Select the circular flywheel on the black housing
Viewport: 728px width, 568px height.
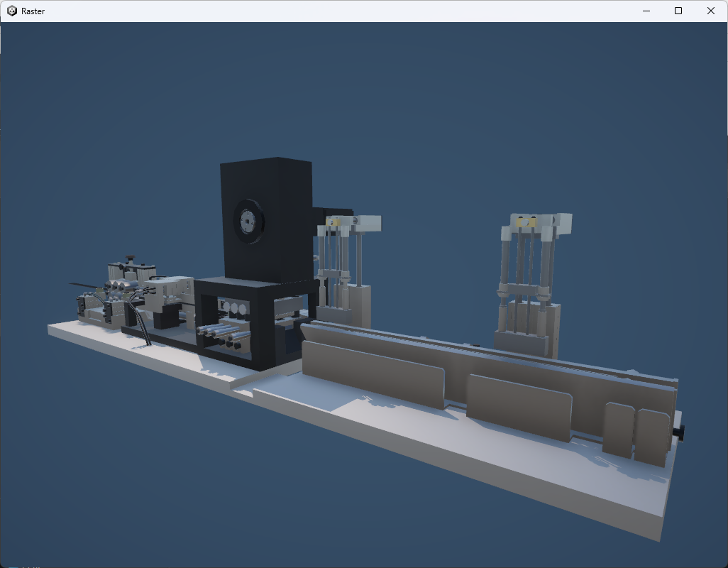[248, 222]
